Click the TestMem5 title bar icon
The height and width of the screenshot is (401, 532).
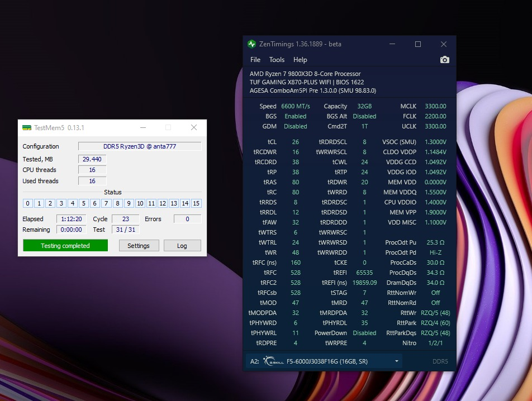click(x=27, y=128)
